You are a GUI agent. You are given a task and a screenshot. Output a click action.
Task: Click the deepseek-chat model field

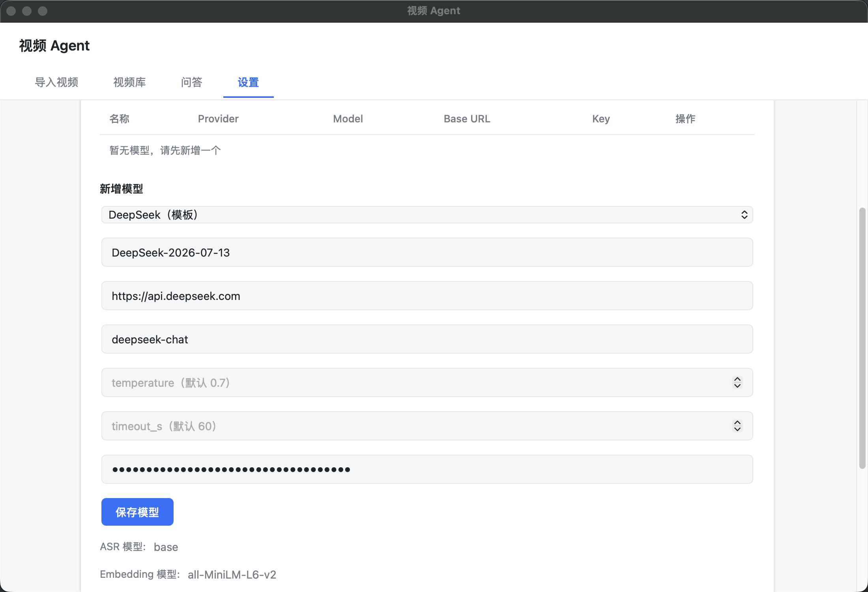coord(427,339)
